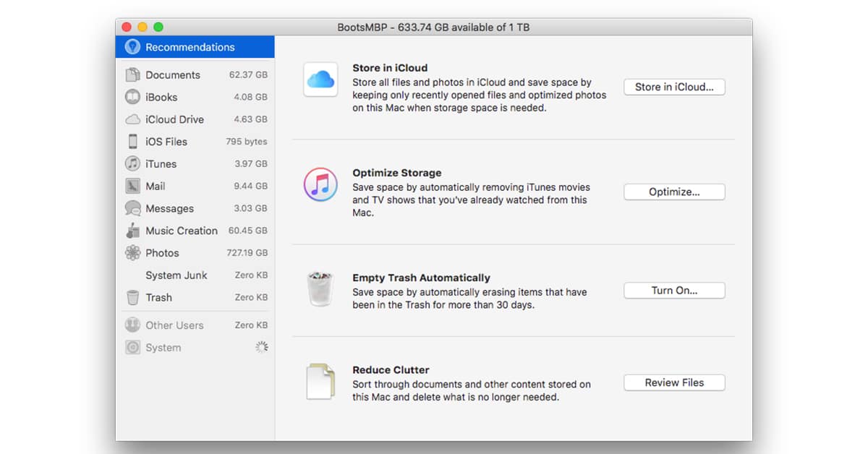Click the Music Creation guitar icon
The width and height of the screenshot is (868, 454).
point(132,231)
